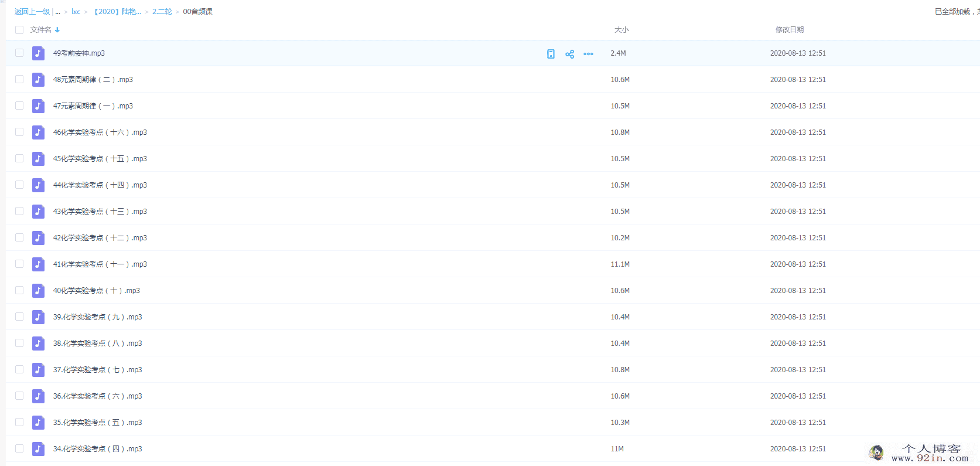Open file 45化学实验考点（十五）.mp3
Screen dimensions: 980x466
(x=100, y=159)
